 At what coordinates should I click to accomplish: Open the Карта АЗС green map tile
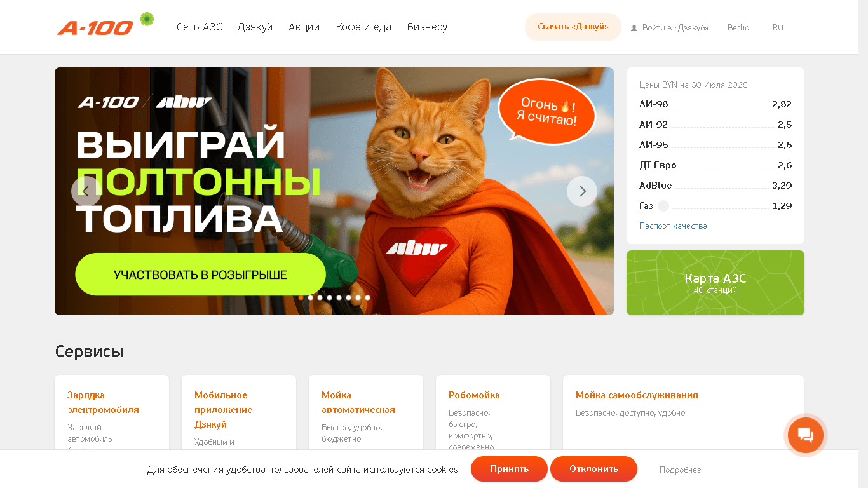click(715, 283)
